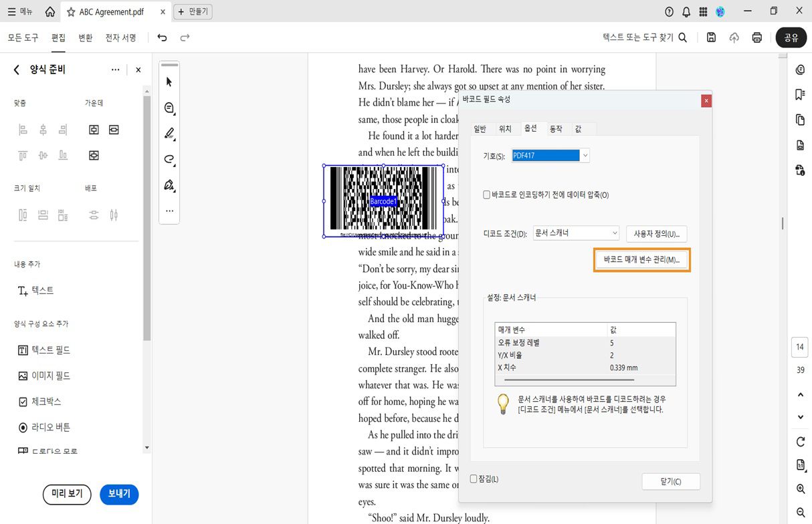812x524 pixels.
Task: Click the 만들기 new tab button
Action: (193, 12)
